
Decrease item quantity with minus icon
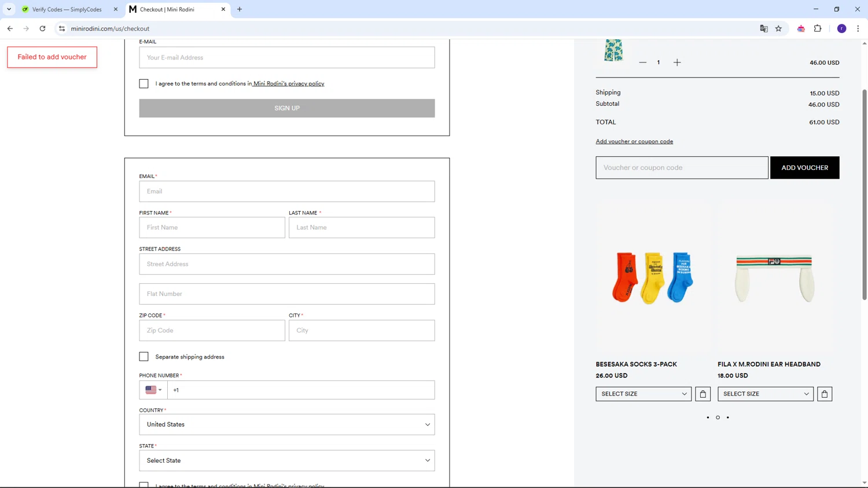point(642,62)
